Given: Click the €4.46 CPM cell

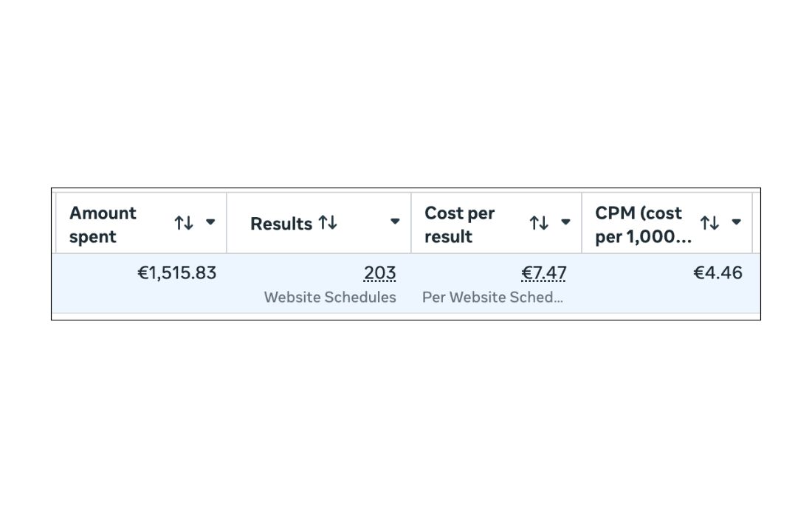Looking at the screenshot, I should (x=718, y=273).
